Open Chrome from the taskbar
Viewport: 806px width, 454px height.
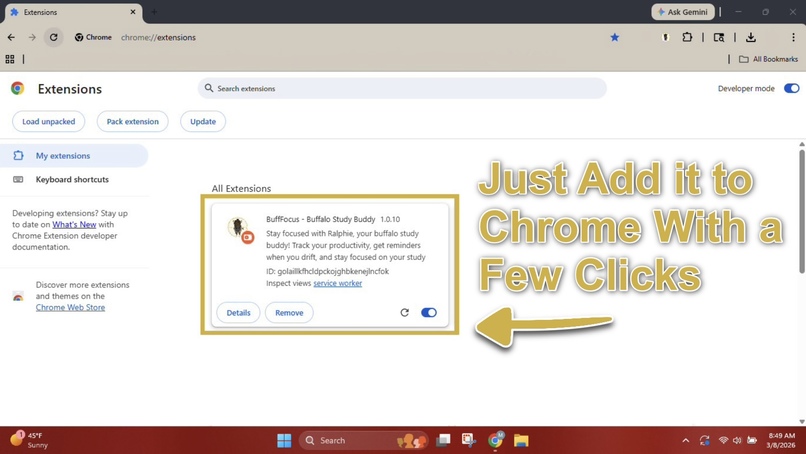(x=496, y=440)
